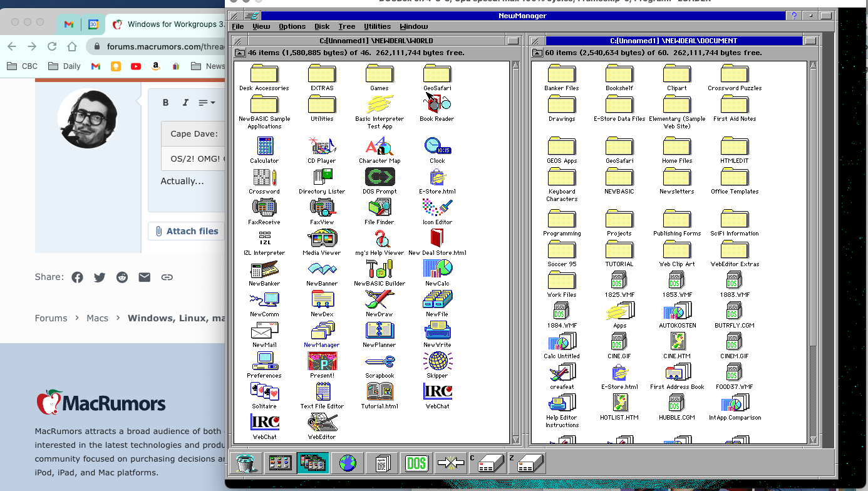This screenshot has height=491, width=868.
Task: Select drive C in bottom toolbar
Action: point(487,463)
